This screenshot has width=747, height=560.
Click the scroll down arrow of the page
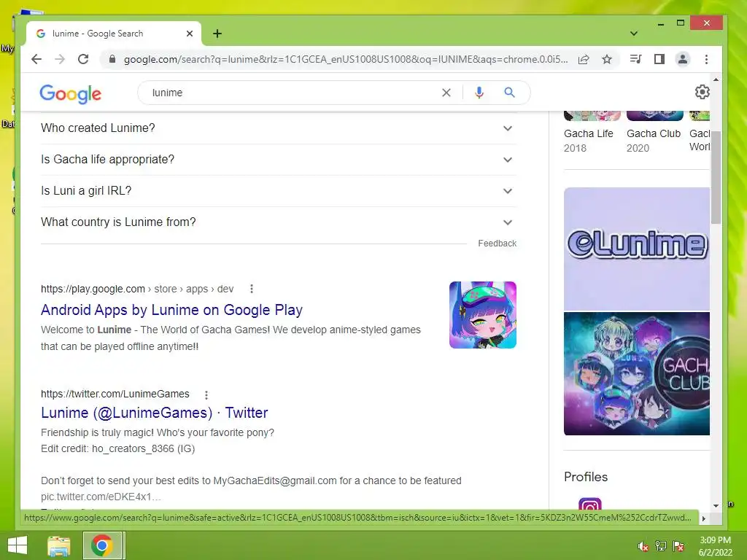(x=716, y=506)
